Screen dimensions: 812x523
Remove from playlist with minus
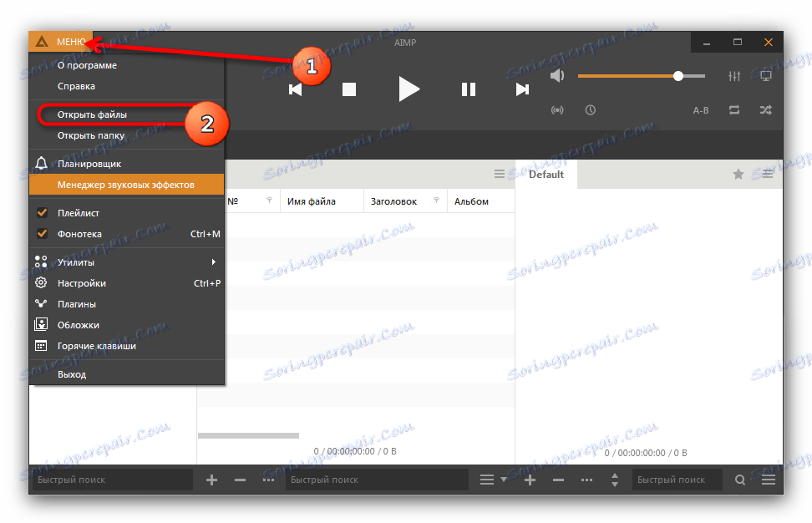pos(558,480)
